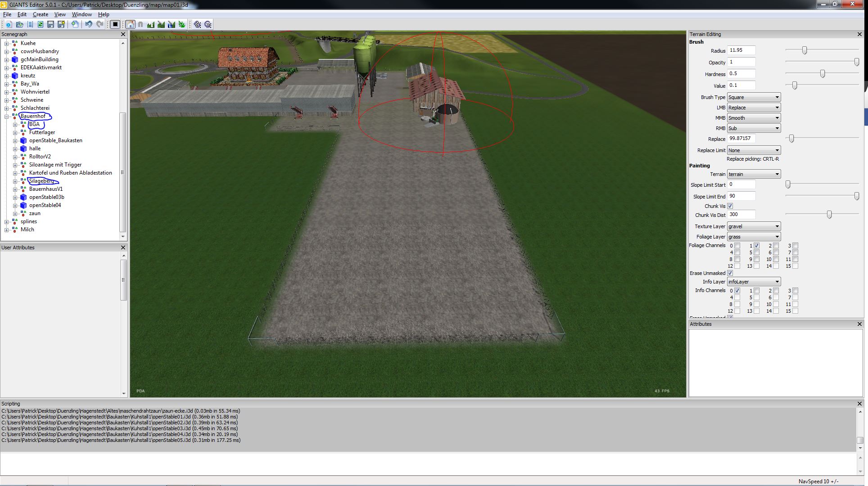This screenshot has height=486, width=868.
Task: Click the New scene toolbar icon
Action: pyautogui.click(x=9, y=24)
